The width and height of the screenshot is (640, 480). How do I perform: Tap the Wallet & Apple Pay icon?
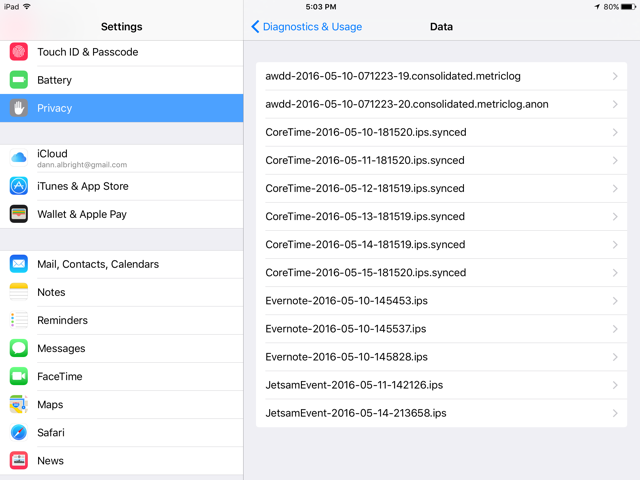coord(19,214)
